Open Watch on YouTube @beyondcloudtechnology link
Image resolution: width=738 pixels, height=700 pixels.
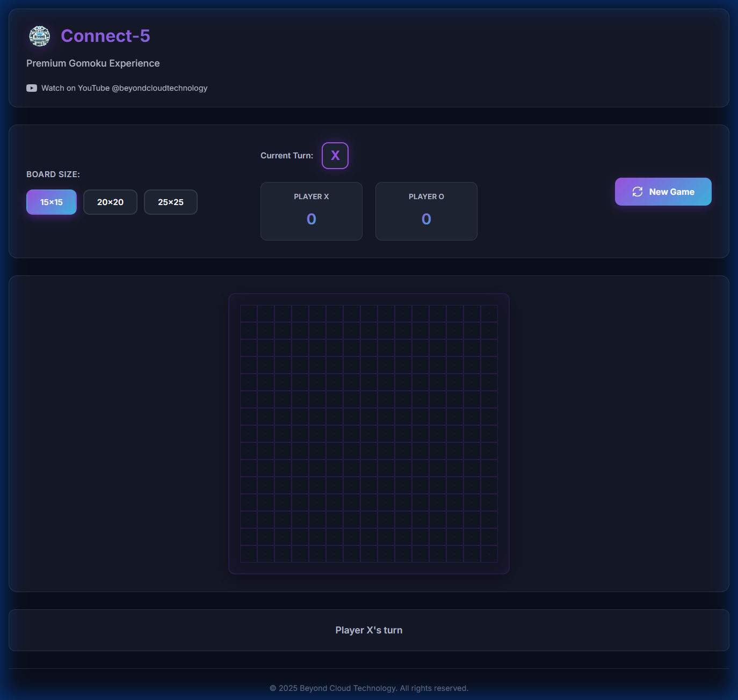(x=124, y=88)
